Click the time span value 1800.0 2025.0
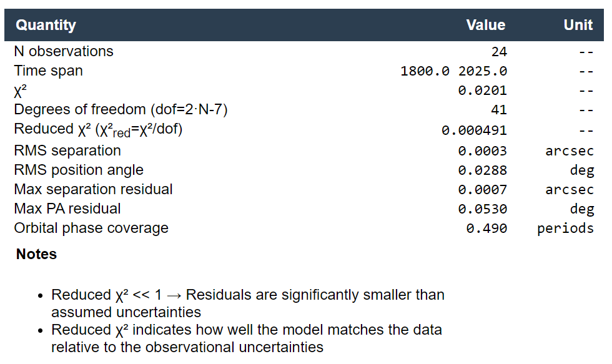 (x=453, y=71)
